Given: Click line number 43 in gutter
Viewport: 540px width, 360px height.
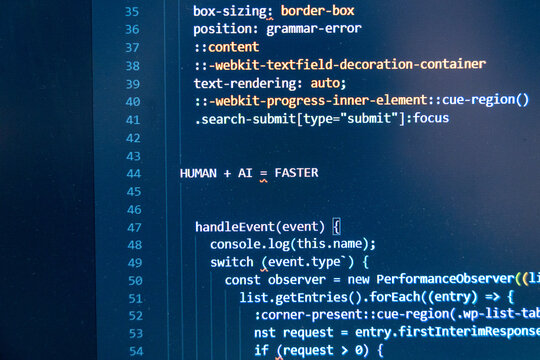Looking at the screenshot, I should 134,156.
